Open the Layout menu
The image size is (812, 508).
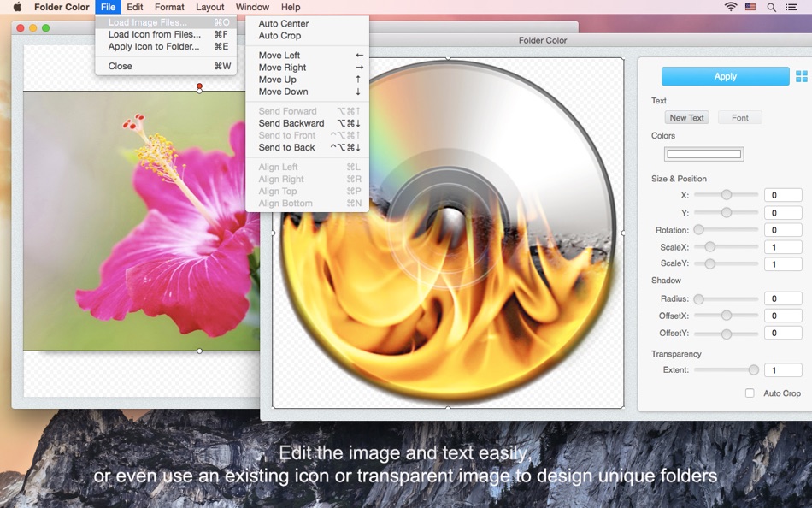pos(209,7)
